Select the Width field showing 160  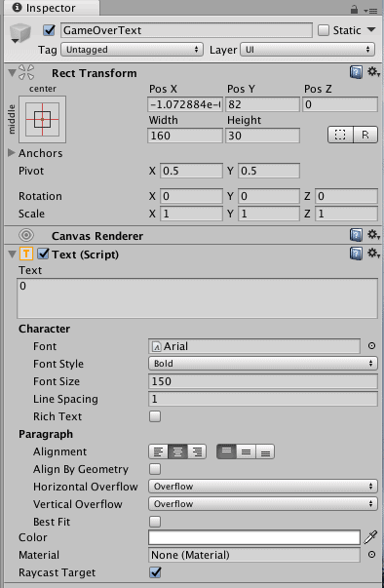tap(185, 136)
